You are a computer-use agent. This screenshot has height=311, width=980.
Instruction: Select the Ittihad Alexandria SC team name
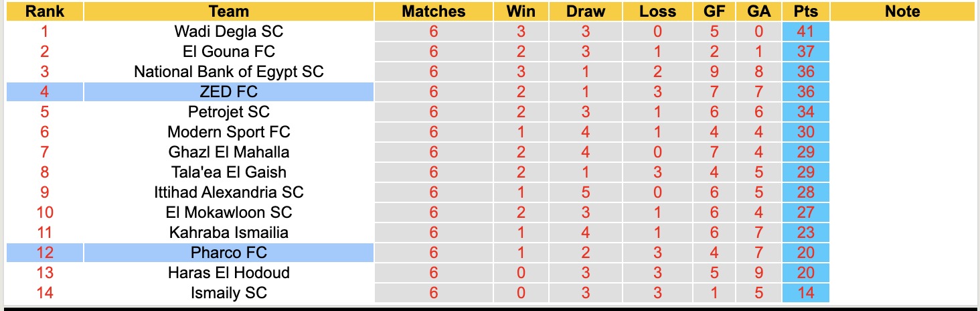pyautogui.click(x=228, y=192)
